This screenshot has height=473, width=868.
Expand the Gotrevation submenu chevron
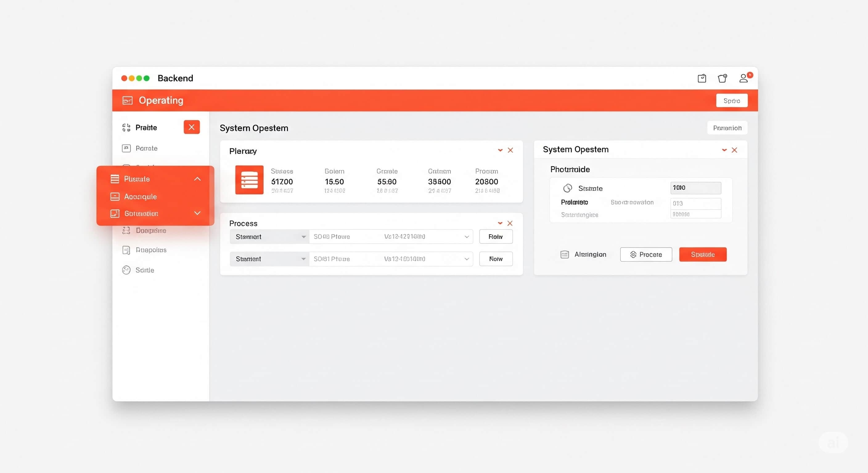tap(198, 213)
